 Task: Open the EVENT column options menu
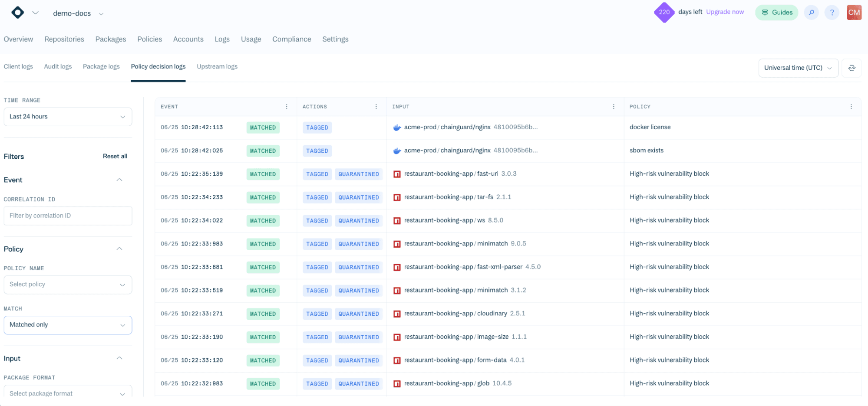coord(287,107)
